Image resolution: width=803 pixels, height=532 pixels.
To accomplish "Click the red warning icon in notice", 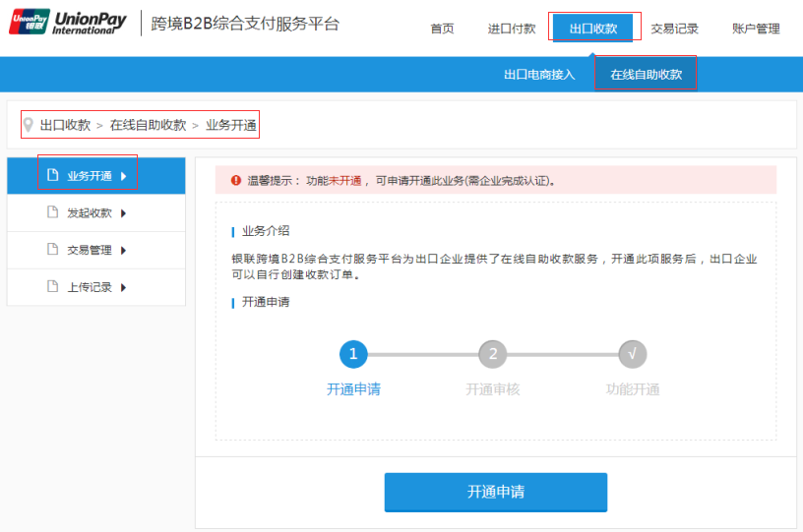I will 235,180.
